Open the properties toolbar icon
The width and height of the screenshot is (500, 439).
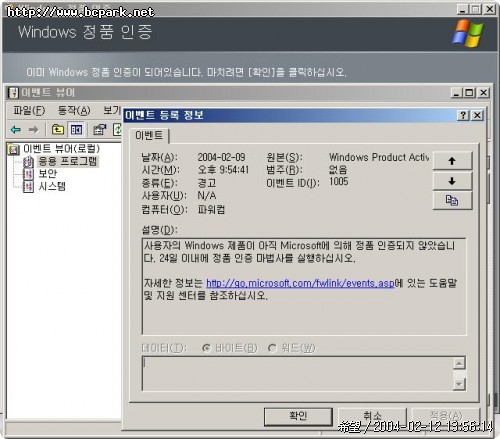(99, 129)
